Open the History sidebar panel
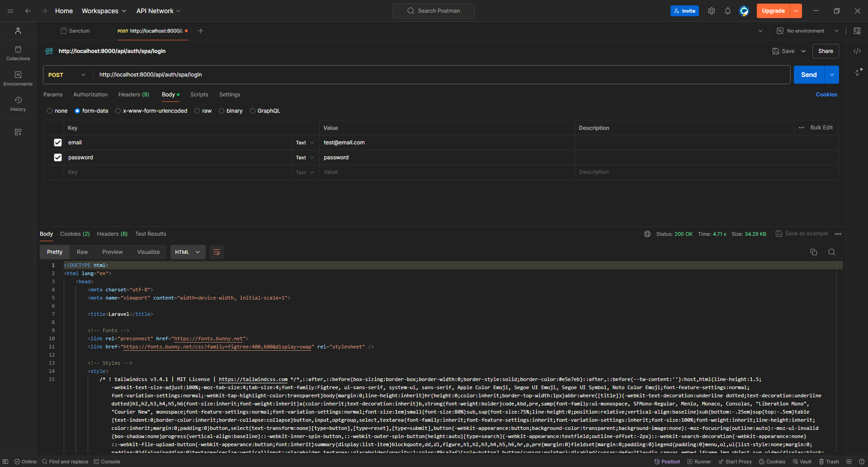The height and width of the screenshot is (467, 868). coord(18,104)
